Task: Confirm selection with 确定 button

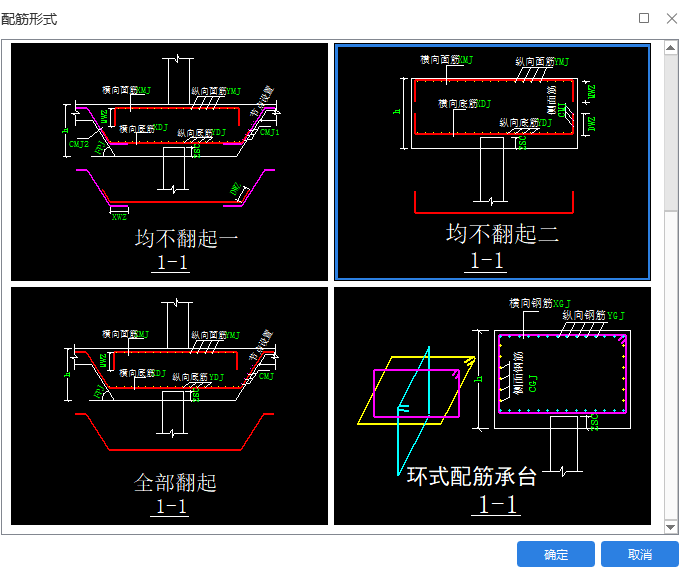Action: 556,554
